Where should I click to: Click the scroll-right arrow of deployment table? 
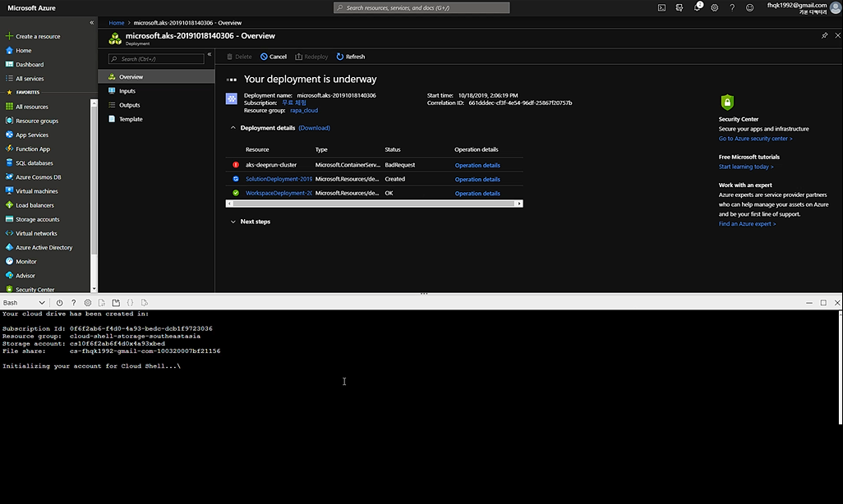[x=518, y=204]
